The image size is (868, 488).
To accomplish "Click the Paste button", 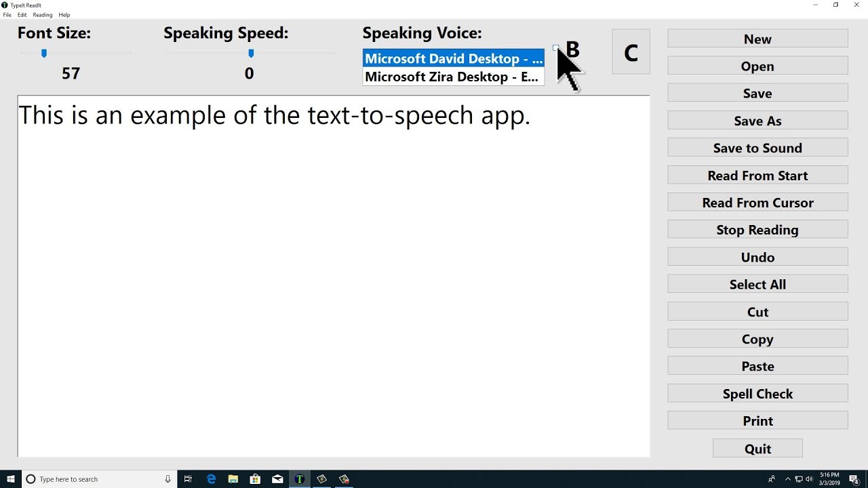I will pos(757,365).
